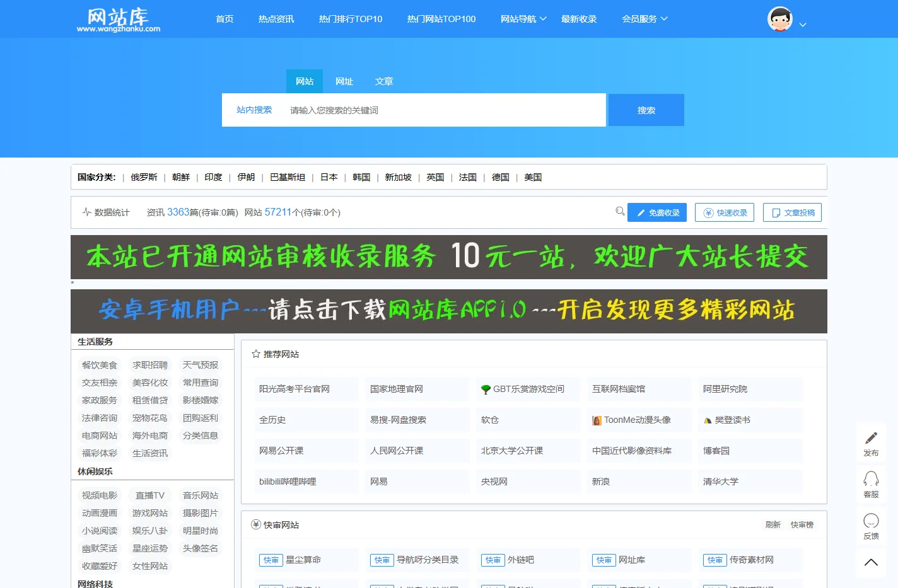This screenshot has height=588, width=898.
Task: Switch to the 文章 search tab
Action: (384, 81)
